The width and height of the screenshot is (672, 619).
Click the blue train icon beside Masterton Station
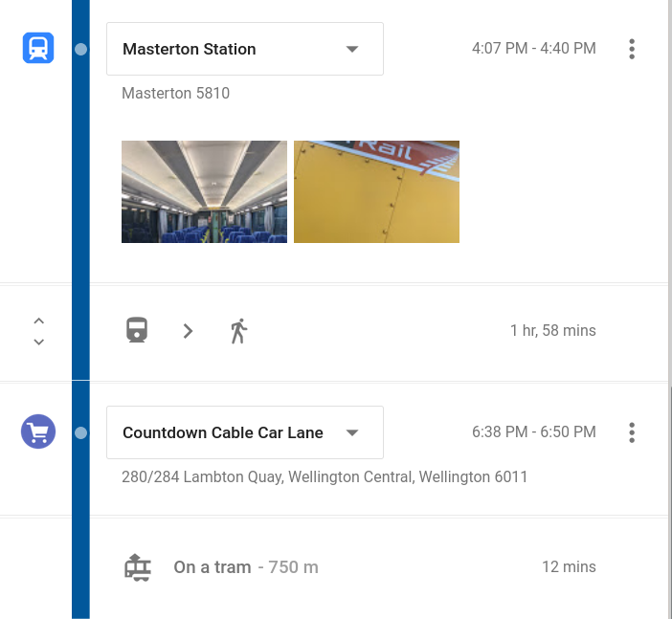pyautogui.click(x=38, y=48)
